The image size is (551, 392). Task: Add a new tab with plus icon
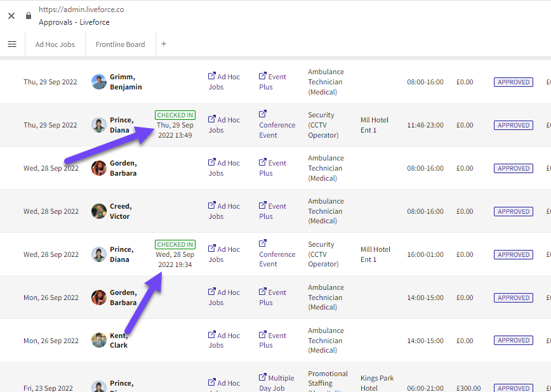[164, 44]
